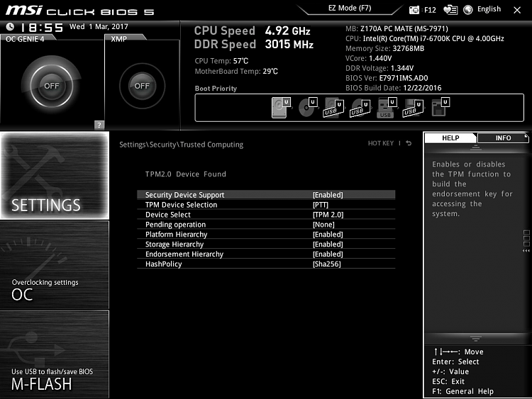
Task: Switch to the INFO tab
Action: (x=503, y=138)
